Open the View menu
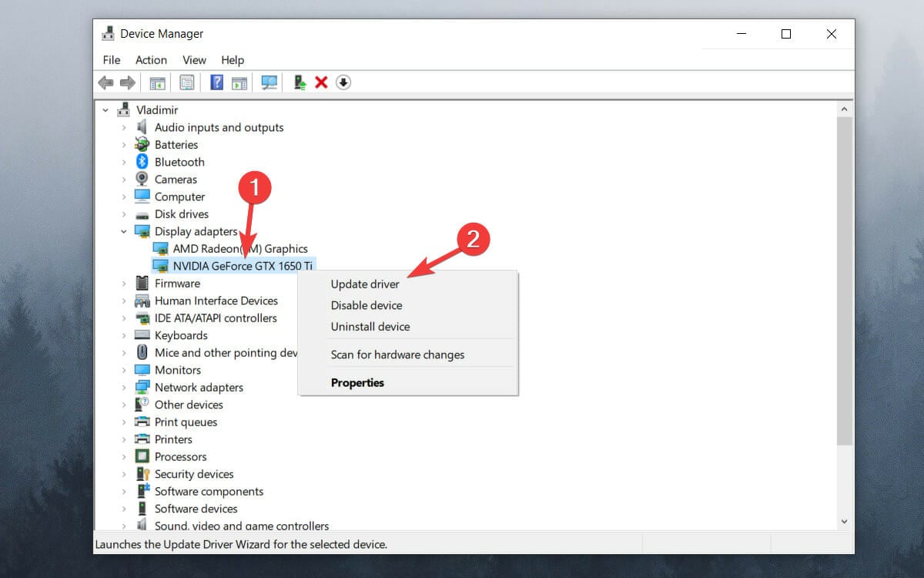This screenshot has height=578, width=924. pyautogui.click(x=194, y=59)
